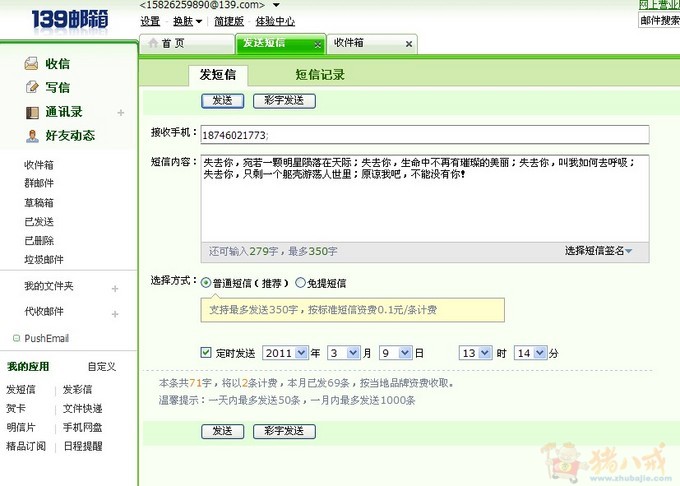Open the 体验中心 link
Screen dimensions: 680x486
pos(275,21)
